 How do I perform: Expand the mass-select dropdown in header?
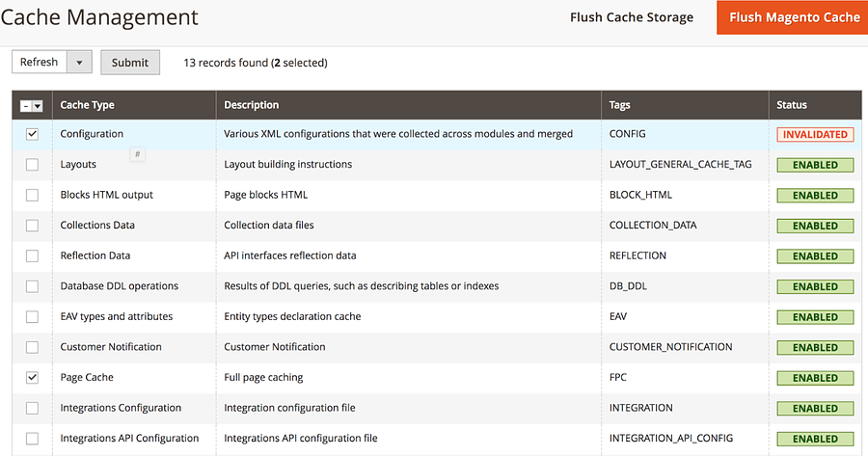click(38, 106)
